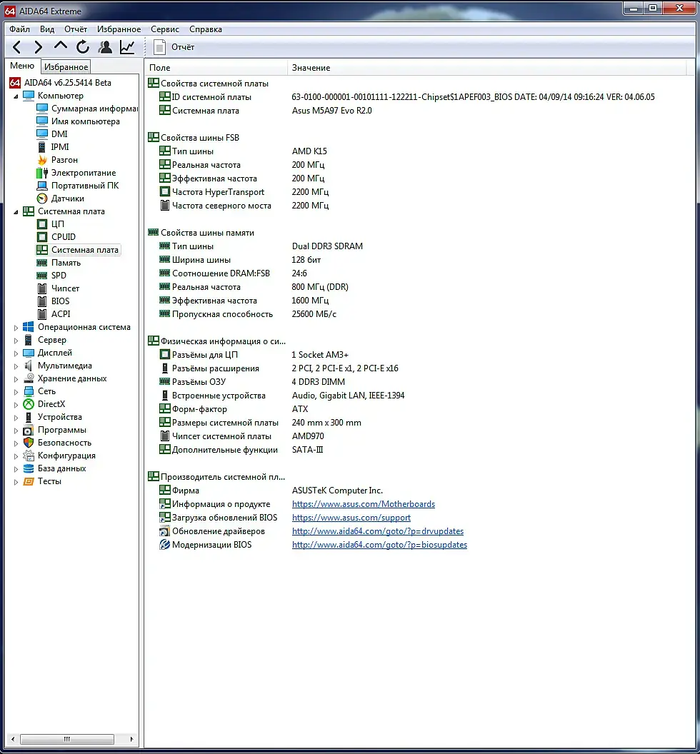Image resolution: width=700 pixels, height=754 pixels.
Task: Click the Отчёт report toolbar button
Action: [174, 47]
